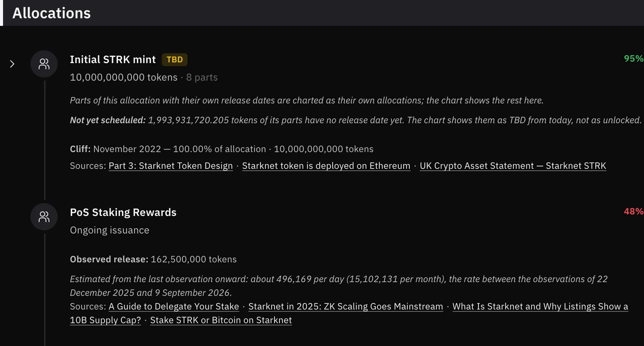Open UK Crypto Asset Statement — Starknet STRK link

pos(513,166)
